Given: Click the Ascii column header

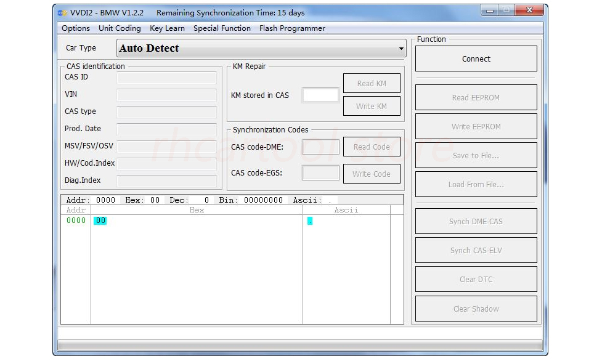Looking at the screenshot, I should [346, 210].
